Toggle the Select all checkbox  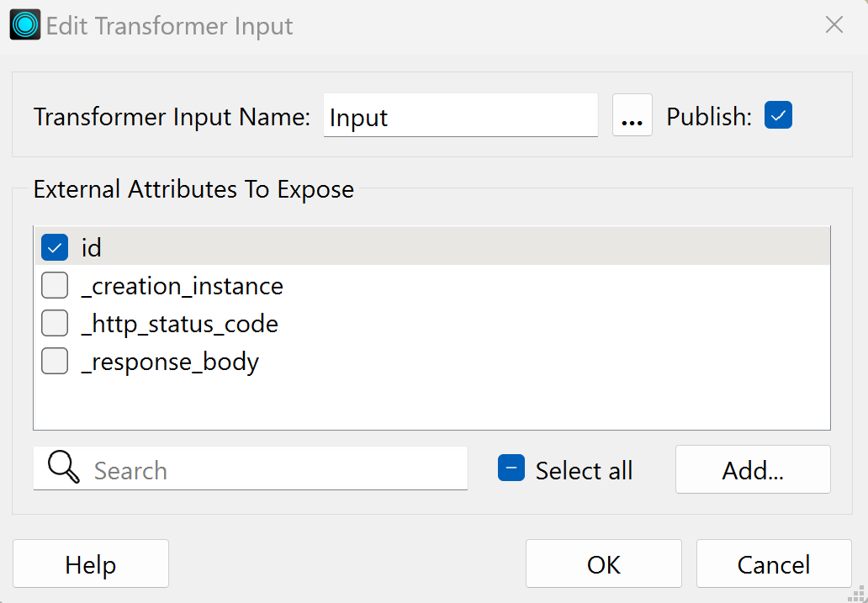[511, 468]
